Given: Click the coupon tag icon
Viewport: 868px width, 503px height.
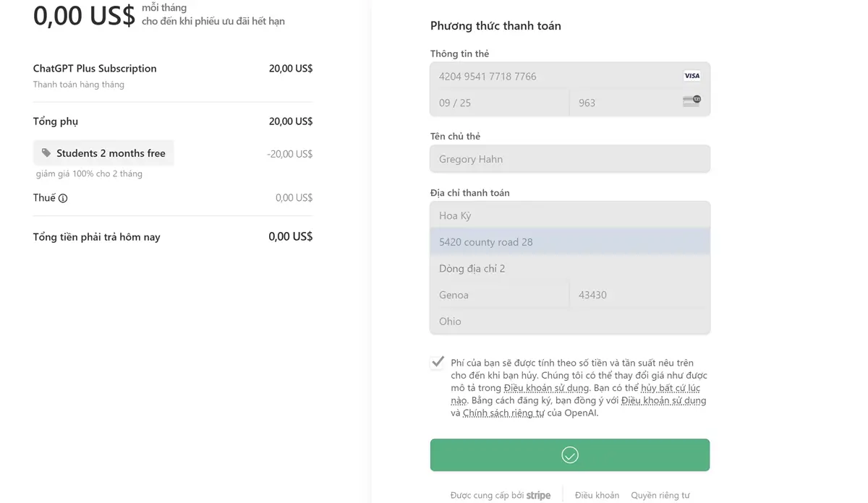Looking at the screenshot, I should click(46, 153).
